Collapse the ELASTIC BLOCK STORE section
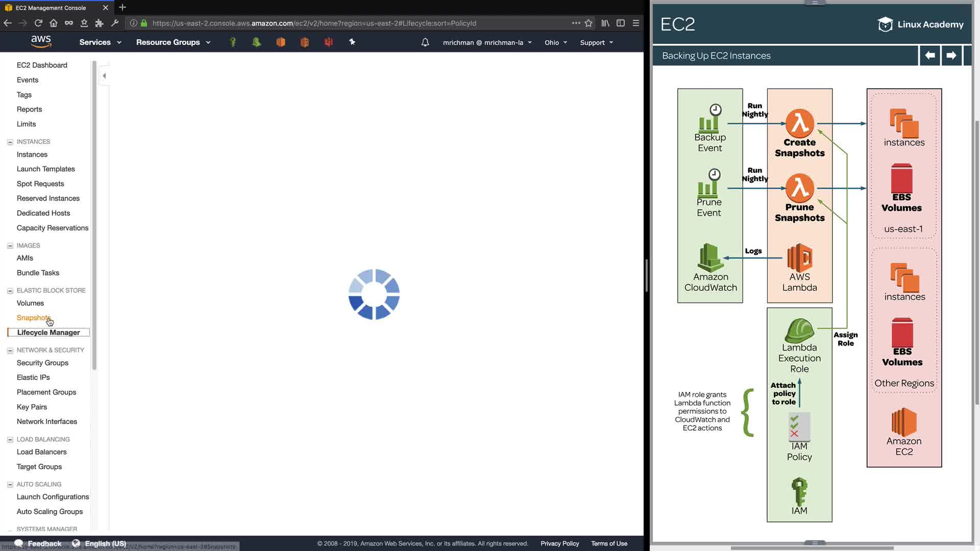 click(x=10, y=291)
